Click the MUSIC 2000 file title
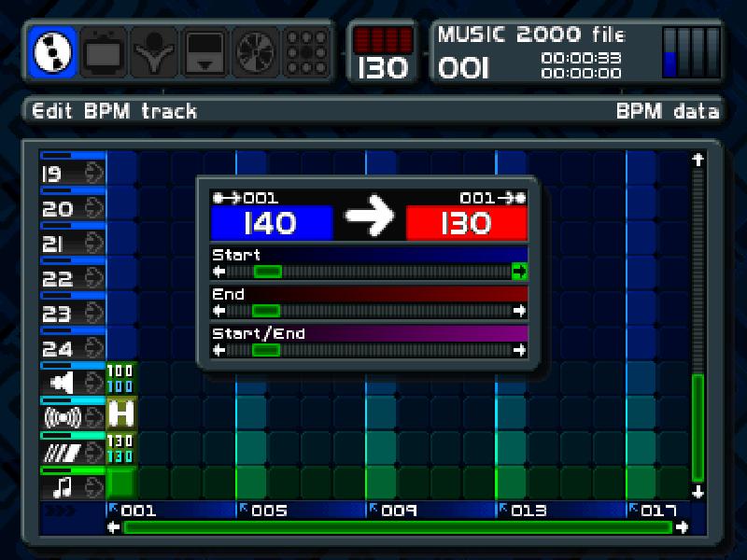 point(531,35)
